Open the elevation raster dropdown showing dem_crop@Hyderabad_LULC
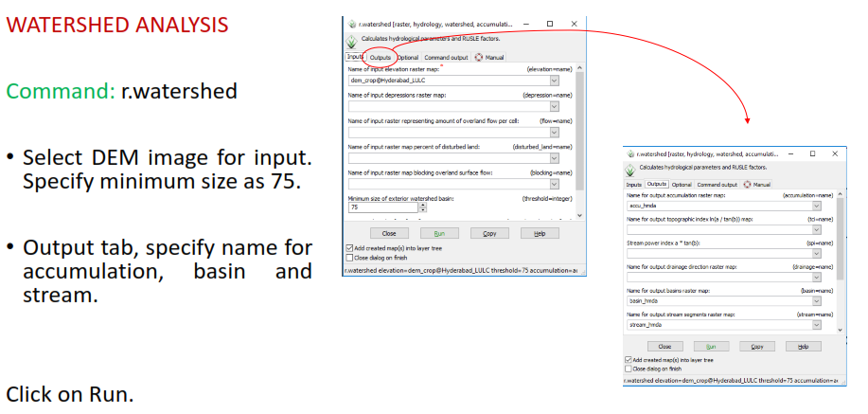The height and width of the screenshot is (414, 868). click(554, 81)
